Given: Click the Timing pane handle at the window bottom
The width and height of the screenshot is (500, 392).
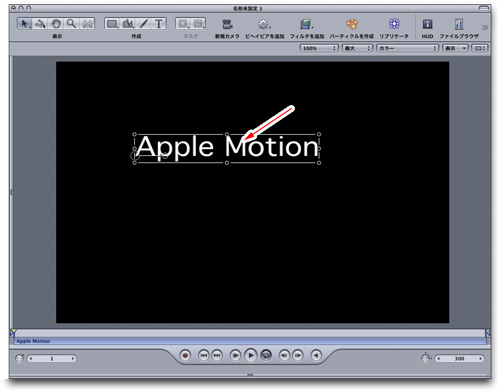Looking at the screenshot, I should coord(250,375).
